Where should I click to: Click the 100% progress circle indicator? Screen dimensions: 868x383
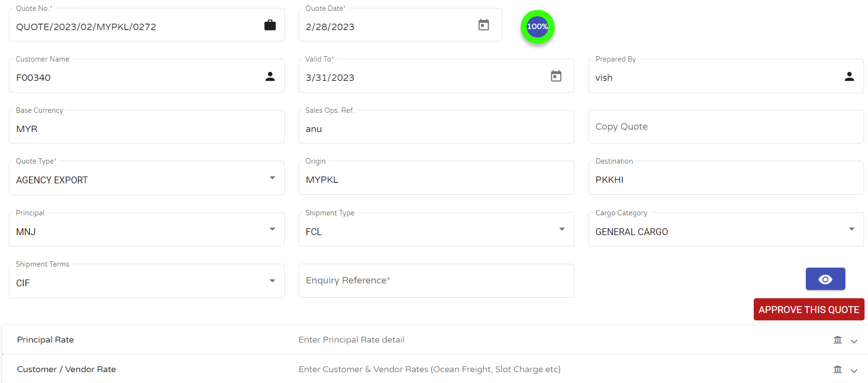[x=537, y=27]
